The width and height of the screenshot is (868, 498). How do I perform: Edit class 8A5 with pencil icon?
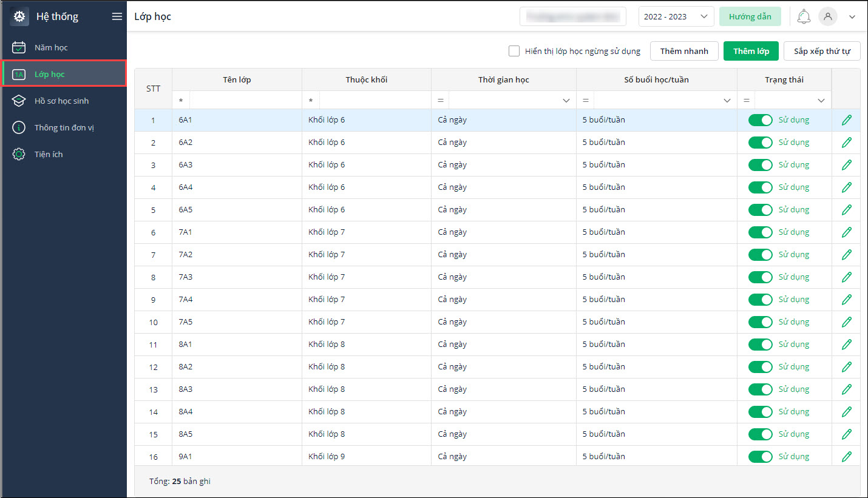[x=847, y=434]
